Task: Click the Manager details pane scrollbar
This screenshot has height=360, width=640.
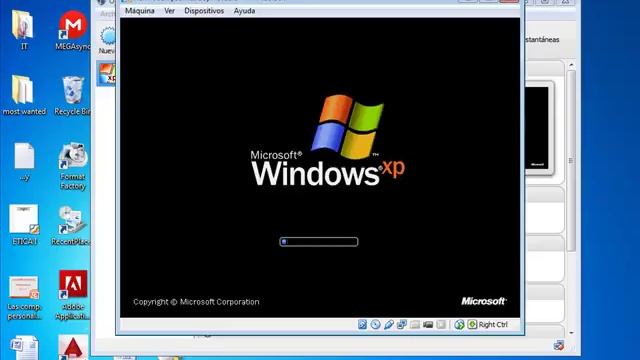Action: [x=571, y=161]
